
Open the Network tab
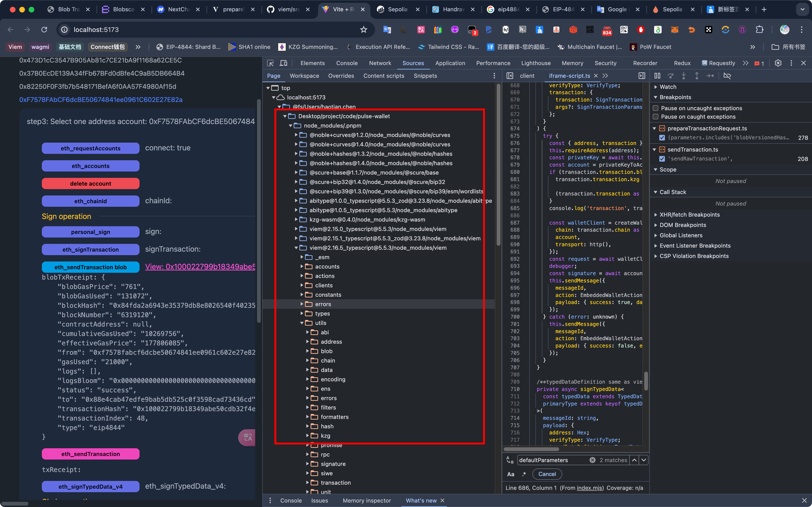(380, 63)
